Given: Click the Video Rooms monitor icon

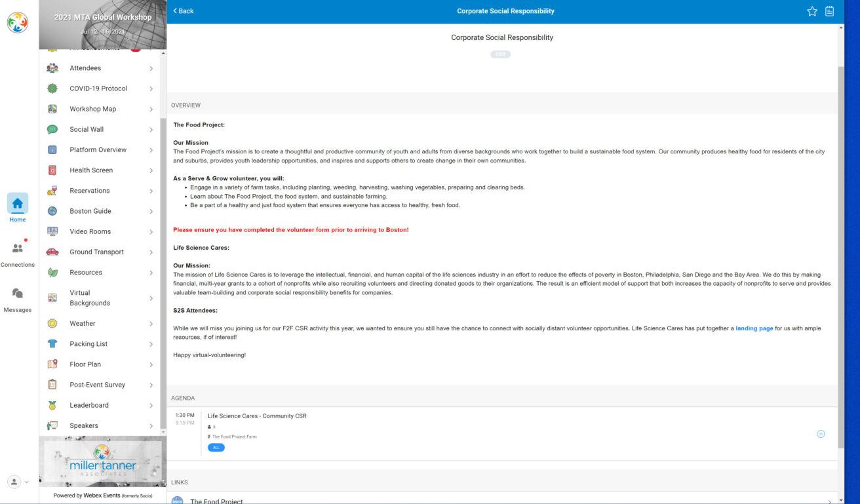Looking at the screenshot, I should coord(52,231).
